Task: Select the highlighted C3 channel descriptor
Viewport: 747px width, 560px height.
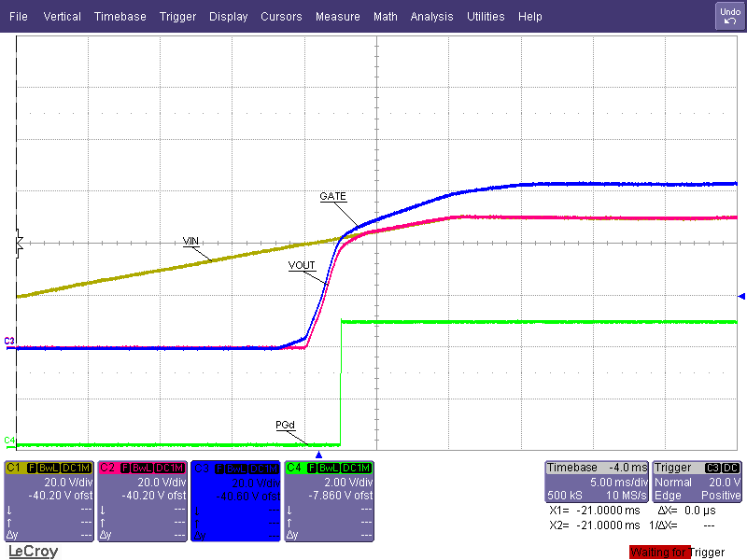Action: (235, 500)
